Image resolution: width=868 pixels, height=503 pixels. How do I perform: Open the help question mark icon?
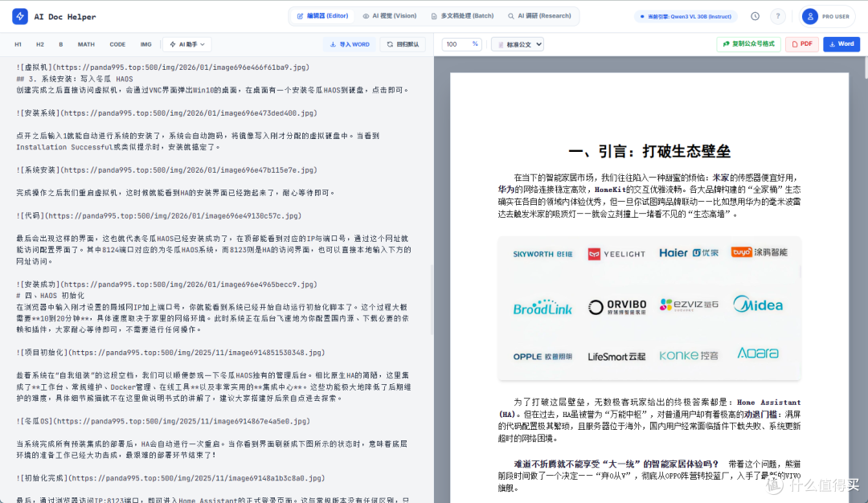[x=778, y=16]
